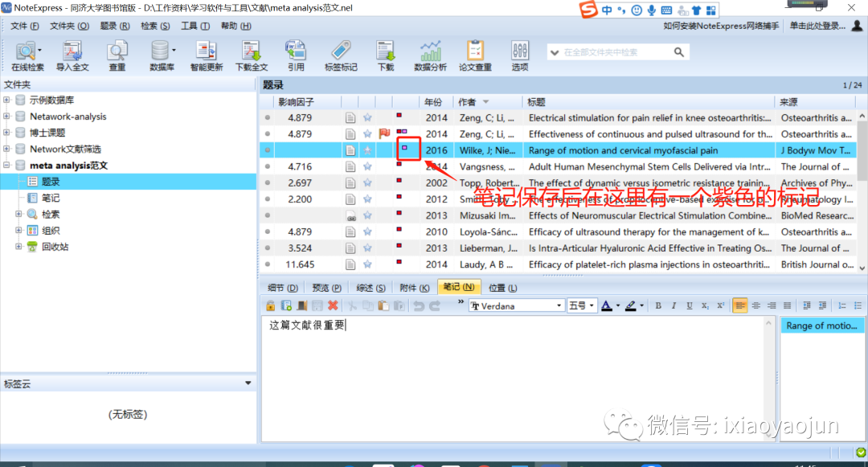
Task: Click the 下载 download icon
Action: [385, 56]
